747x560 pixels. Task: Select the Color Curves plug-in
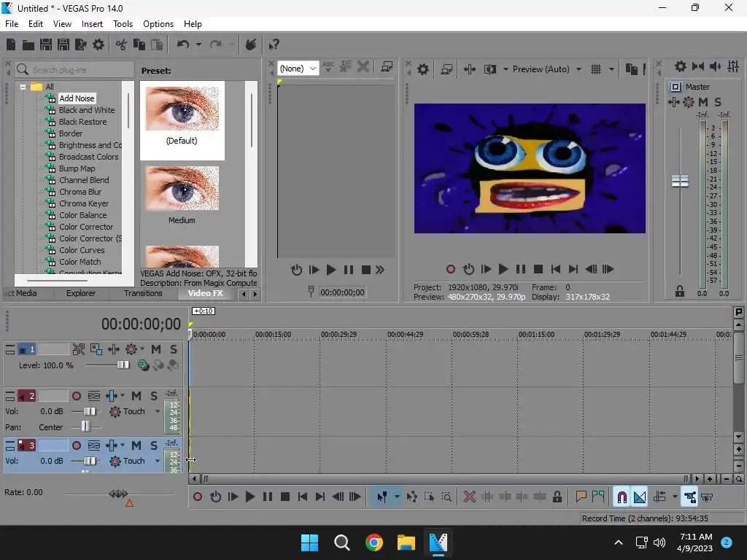click(82, 250)
